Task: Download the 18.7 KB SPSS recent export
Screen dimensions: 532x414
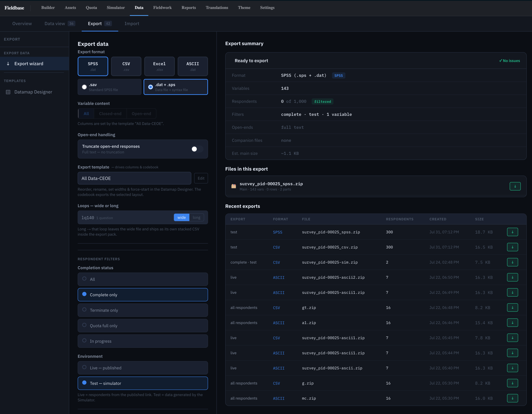Action: pyautogui.click(x=512, y=232)
